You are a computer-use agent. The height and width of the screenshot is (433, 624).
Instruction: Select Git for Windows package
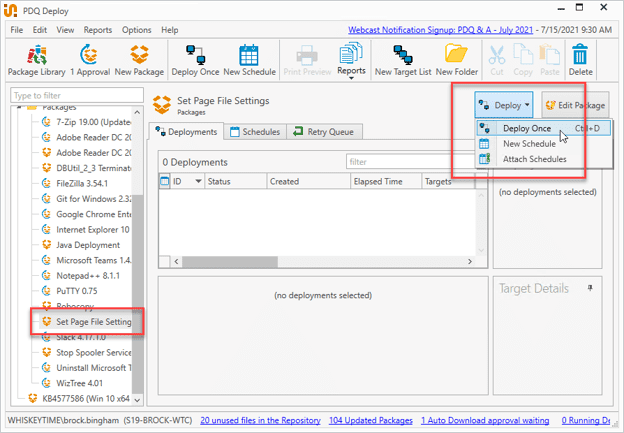86,199
